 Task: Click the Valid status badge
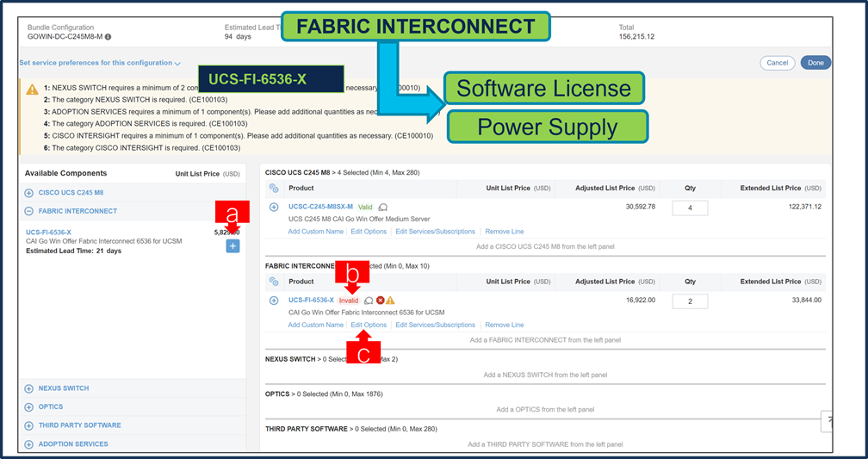[x=365, y=207]
